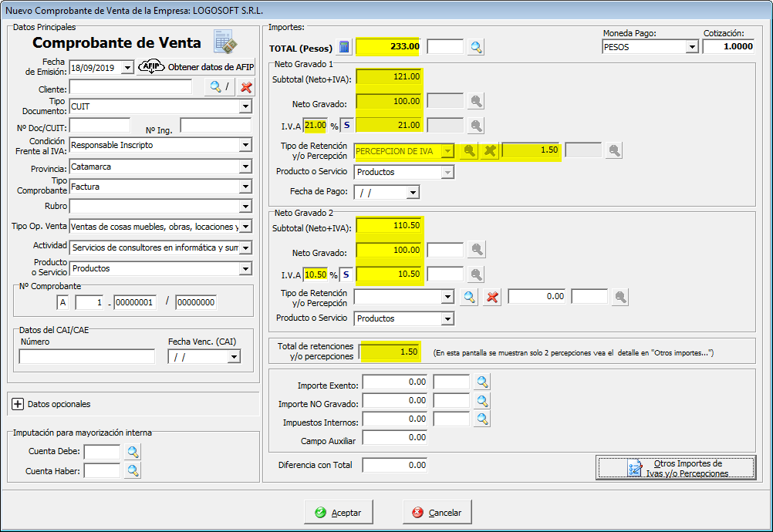
Task: Open the Tipo Comprobante dropdown showing Factura
Action: click(245, 187)
